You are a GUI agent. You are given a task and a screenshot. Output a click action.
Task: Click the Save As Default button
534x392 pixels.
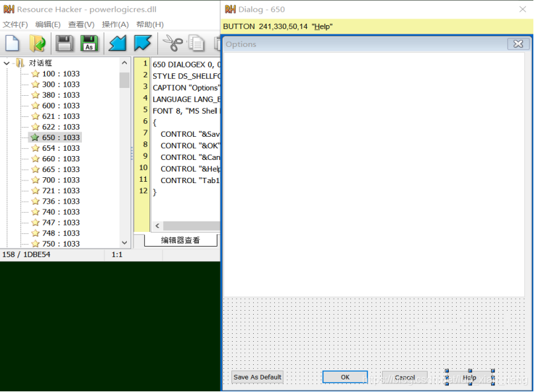[x=258, y=377]
